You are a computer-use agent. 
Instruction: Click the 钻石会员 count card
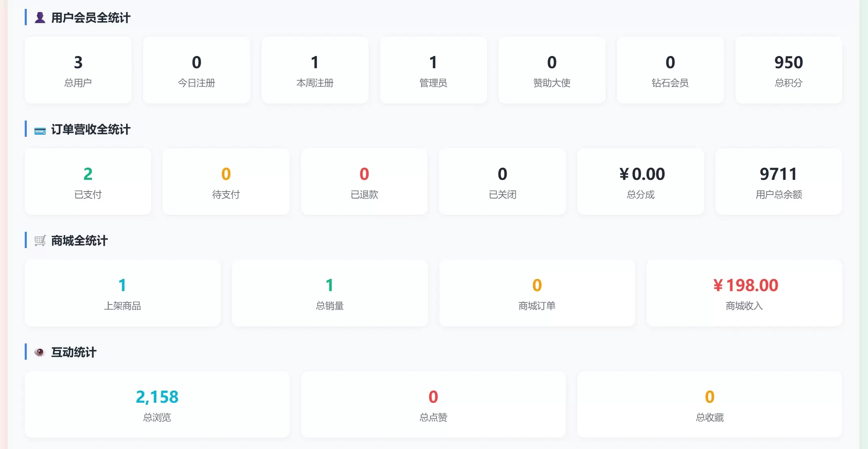pos(670,70)
